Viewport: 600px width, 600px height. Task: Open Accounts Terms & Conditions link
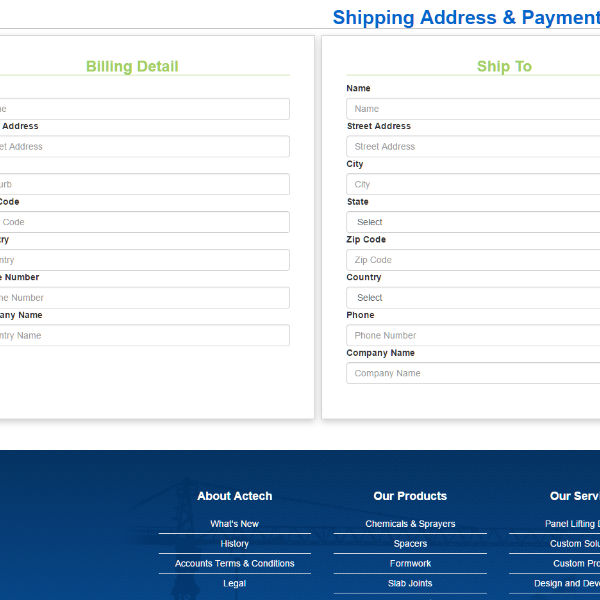[234, 564]
